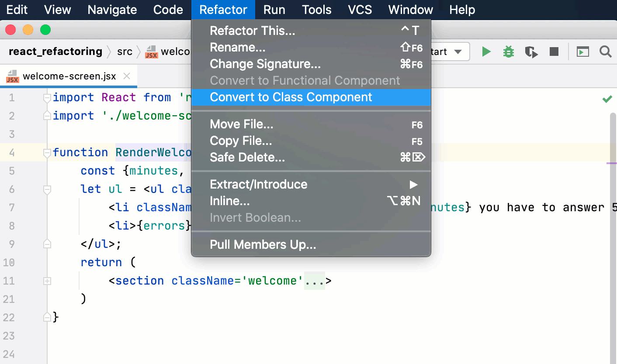Start debugging using the bug icon

[508, 52]
